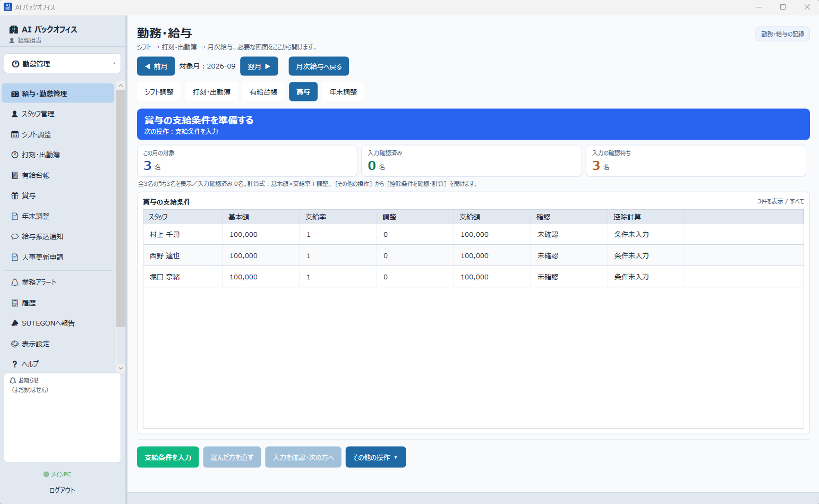819x504 pixels.
Task: Click the 業務アラート bell icon
Action: pos(15,283)
